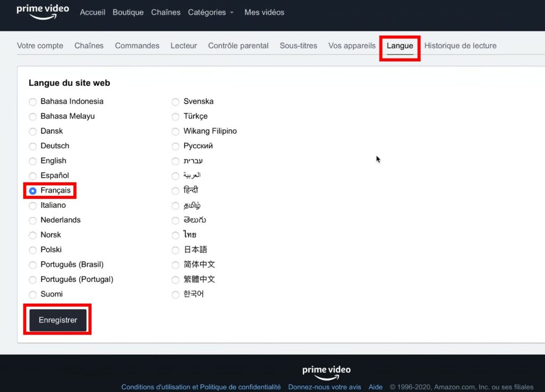Open Mes vidéos in top navigation
Image resolution: width=545 pixels, height=392 pixels.
click(x=264, y=12)
